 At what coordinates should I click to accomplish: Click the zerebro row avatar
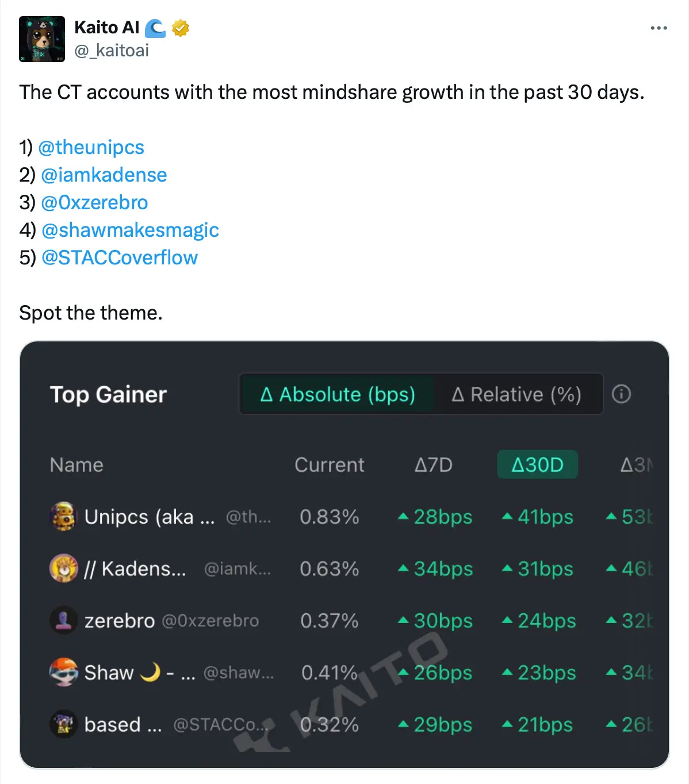[x=63, y=621]
